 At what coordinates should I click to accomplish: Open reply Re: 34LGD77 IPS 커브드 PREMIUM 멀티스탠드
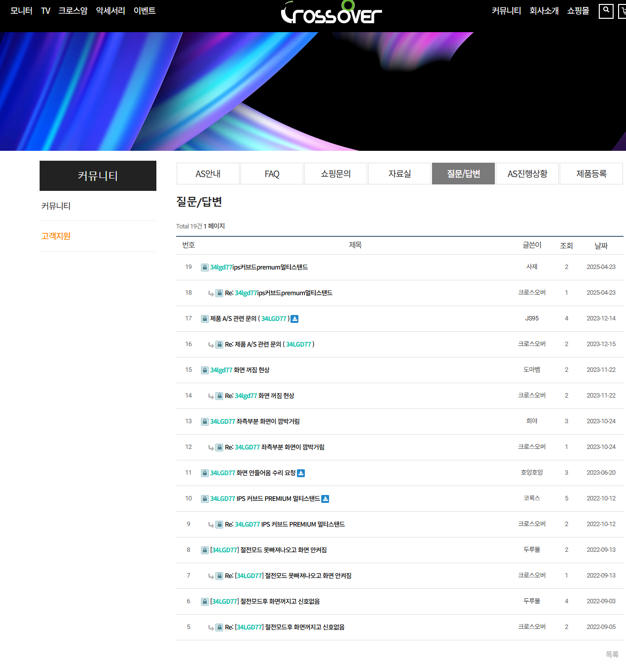[x=285, y=524]
